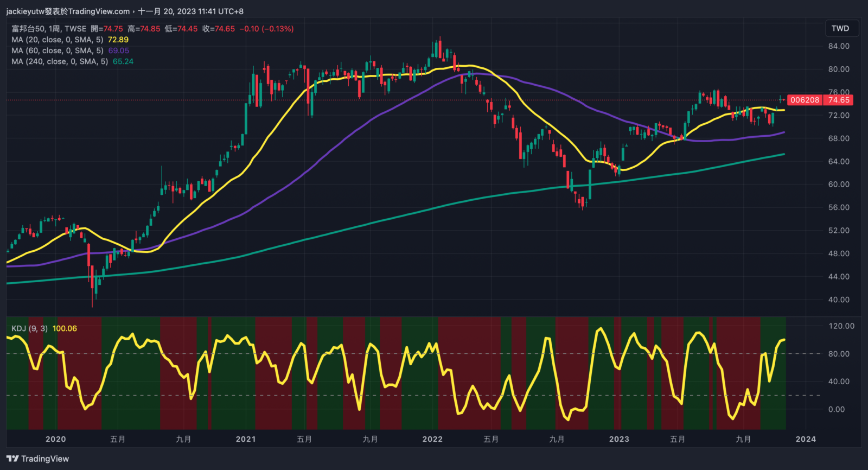Viewport: 868px width, 470px height.
Task: Click the green 65.24 MA value
Action: [123, 61]
